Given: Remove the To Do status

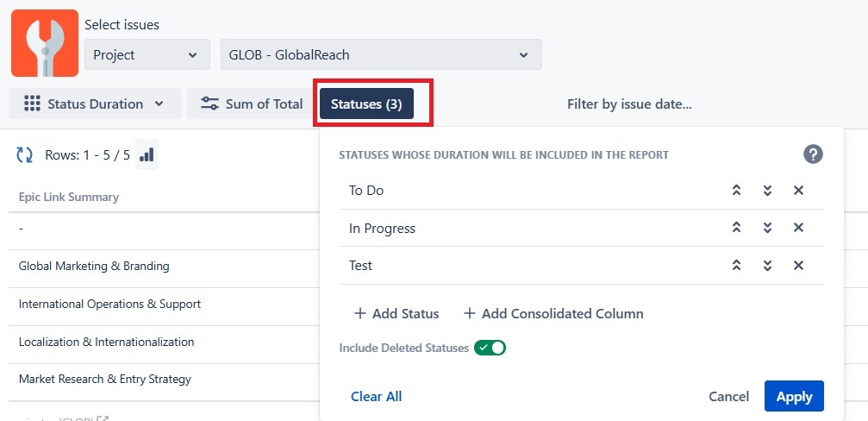Looking at the screenshot, I should point(798,191).
